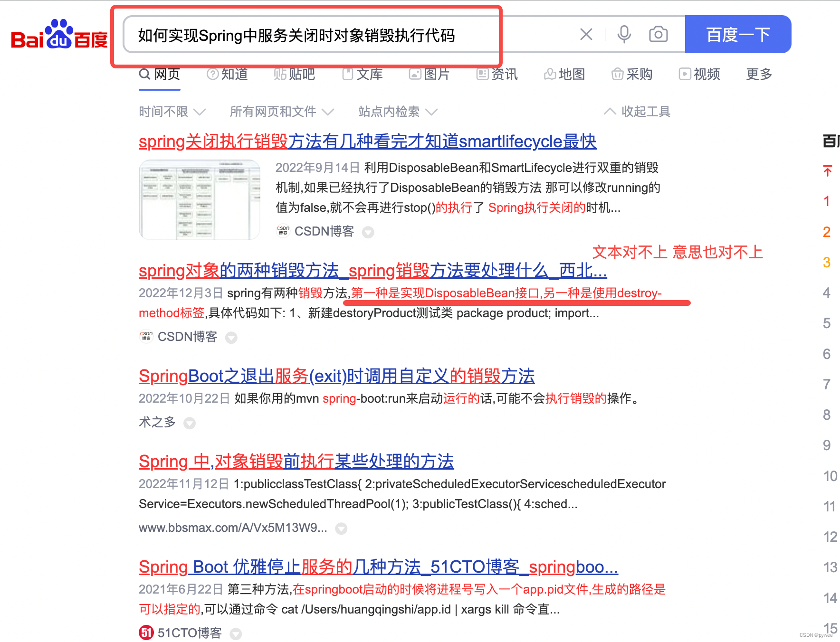Open SpringBoot之退出服务(exit) result link
The width and height of the screenshot is (840, 642).
click(336, 376)
